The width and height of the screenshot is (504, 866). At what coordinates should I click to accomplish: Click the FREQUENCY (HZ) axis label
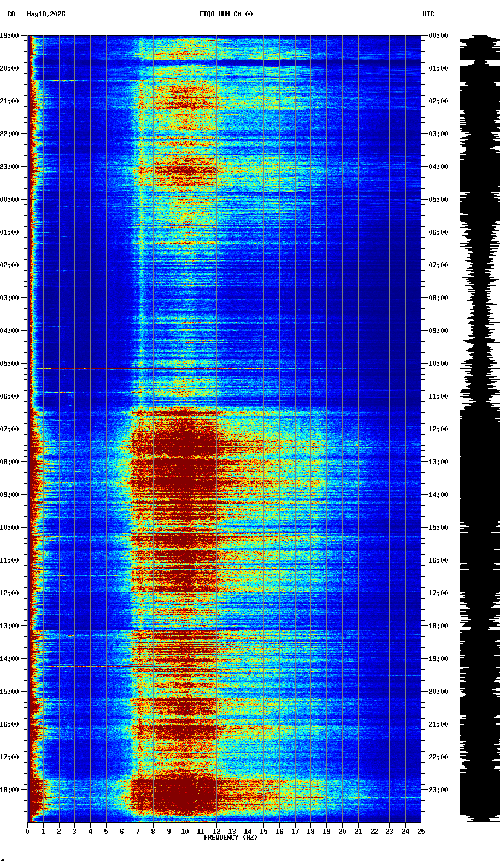230,838
